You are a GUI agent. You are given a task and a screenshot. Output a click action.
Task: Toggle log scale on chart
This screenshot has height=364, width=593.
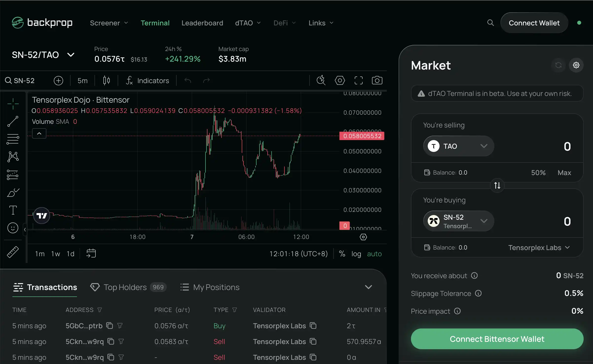356,254
